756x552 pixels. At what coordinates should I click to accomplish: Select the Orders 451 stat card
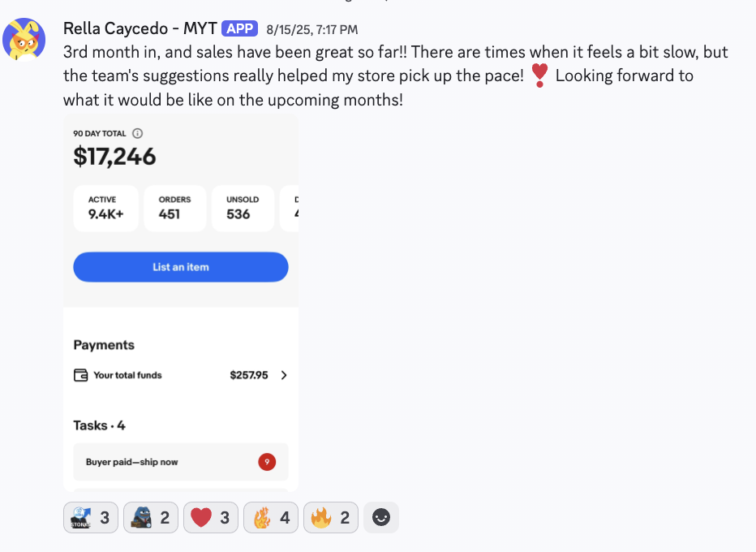point(174,208)
